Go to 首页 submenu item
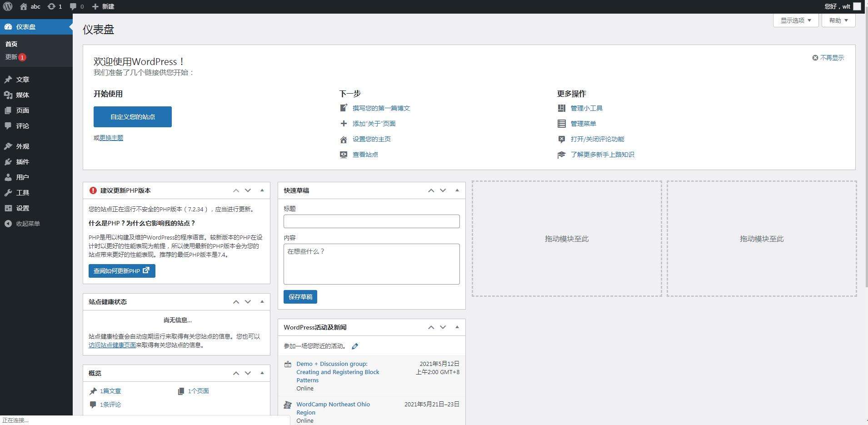The height and width of the screenshot is (425, 868). (x=11, y=44)
